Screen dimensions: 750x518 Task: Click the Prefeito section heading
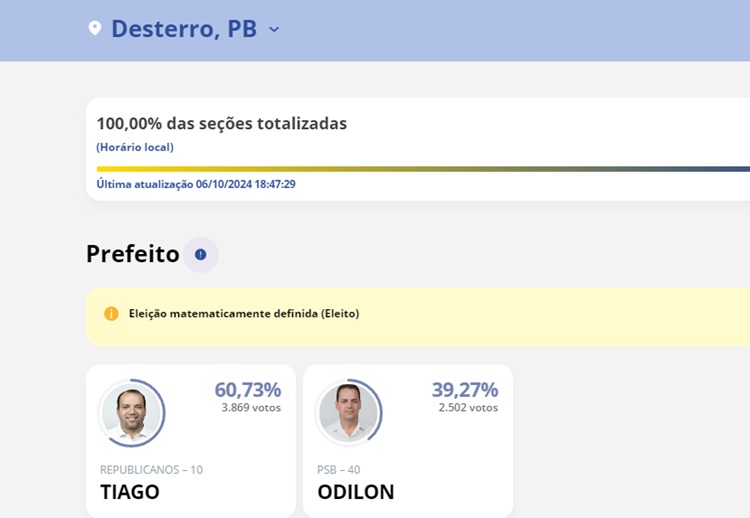coord(133,254)
